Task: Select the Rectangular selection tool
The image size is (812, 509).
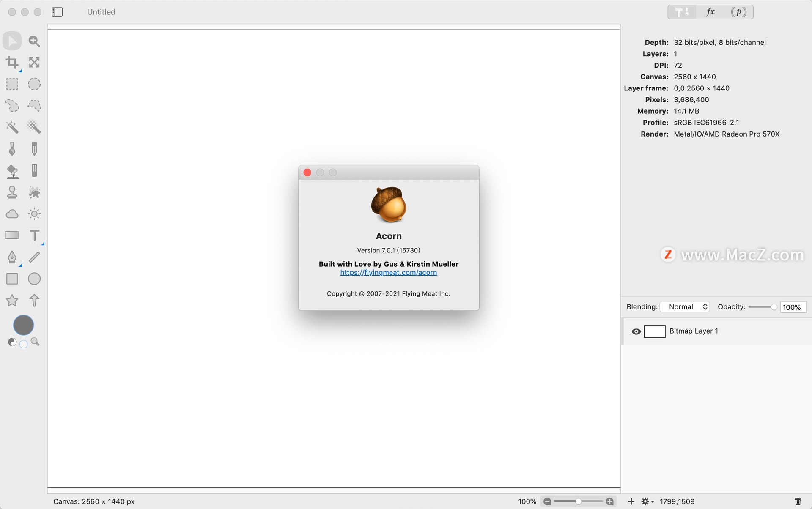Action: (12, 84)
